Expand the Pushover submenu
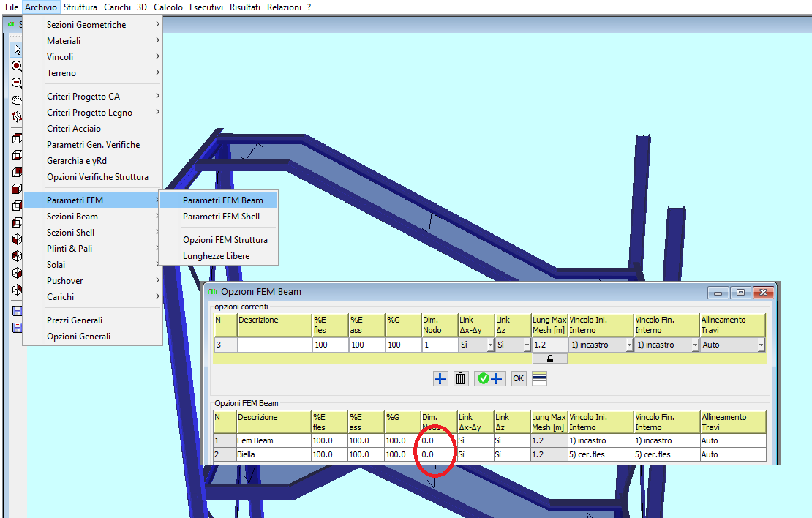 pos(93,281)
